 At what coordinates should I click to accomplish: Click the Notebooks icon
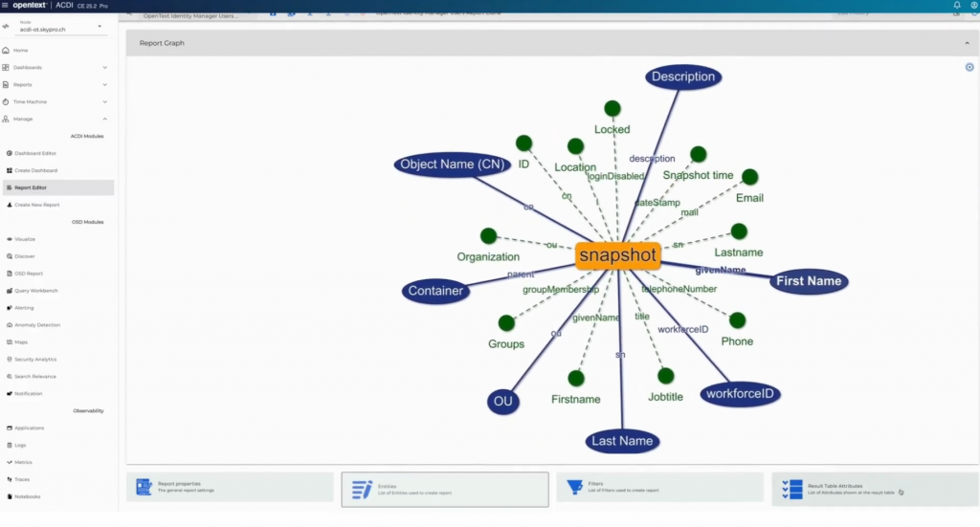tap(10, 496)
